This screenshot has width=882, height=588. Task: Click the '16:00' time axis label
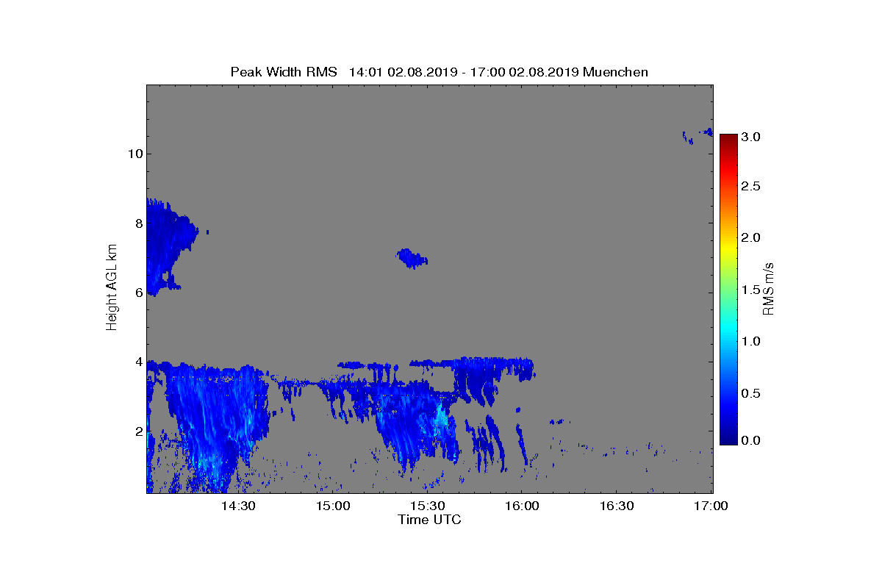click(x=522, y=506)
